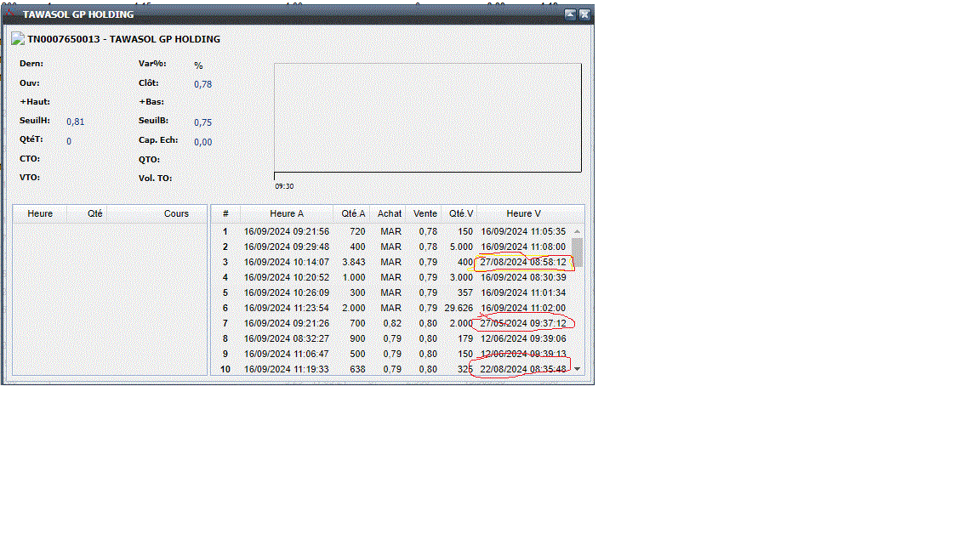Image resolution: width=980 pixels, height=551 pixels.
Task: Sort by Heure V column header
Action: (x=524, y=213)
